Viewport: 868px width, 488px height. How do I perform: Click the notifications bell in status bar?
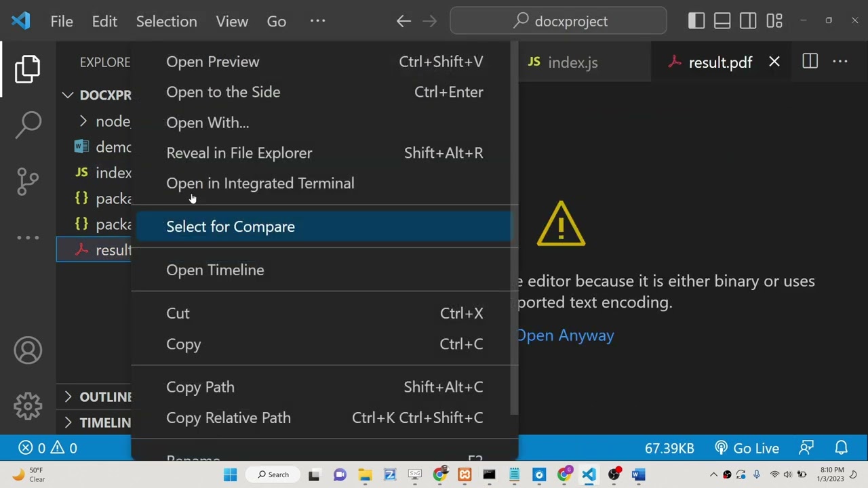841,448
